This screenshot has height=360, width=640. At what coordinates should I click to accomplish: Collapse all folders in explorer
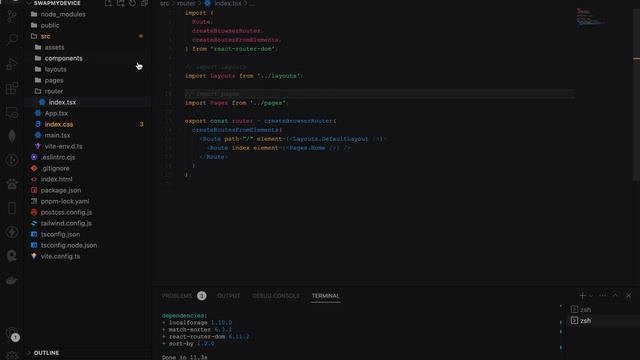pyautogui.click(x=144, y=3)
